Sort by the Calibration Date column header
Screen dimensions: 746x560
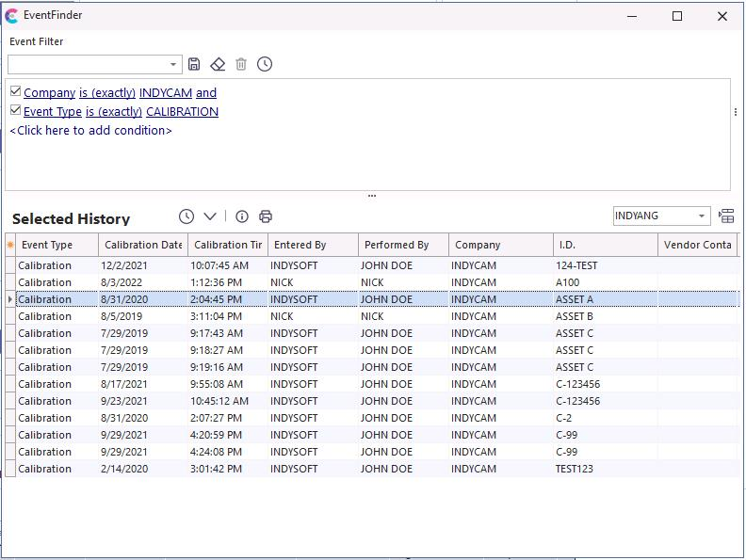pos(143,245)
